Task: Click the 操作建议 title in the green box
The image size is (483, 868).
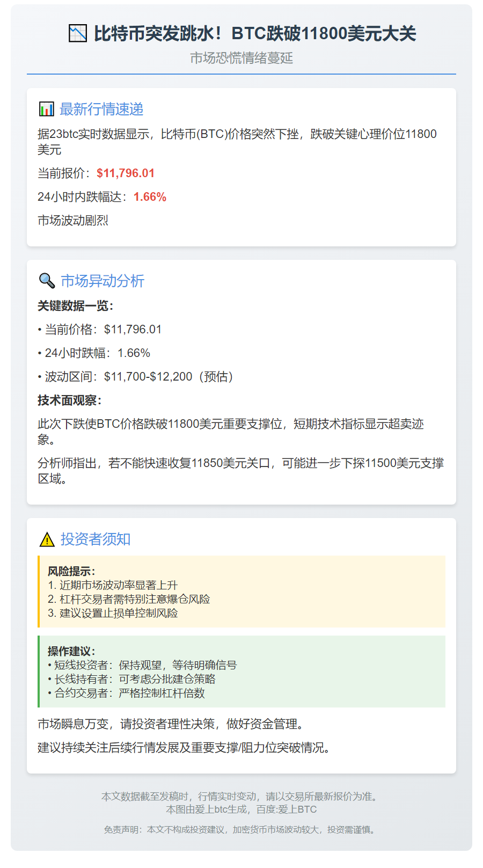Action: 71,651
